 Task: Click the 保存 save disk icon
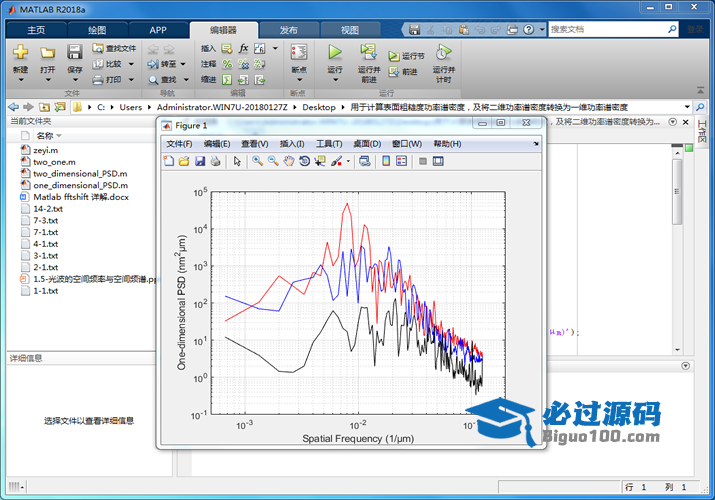click(x=74, y=52)
